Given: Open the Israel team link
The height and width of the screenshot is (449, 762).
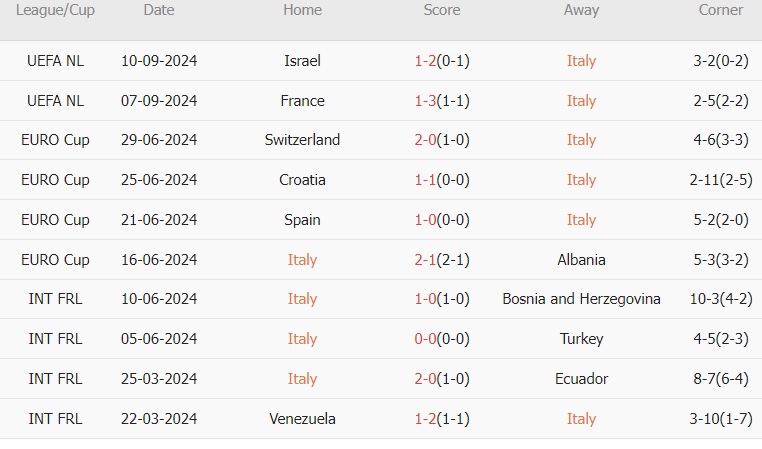Looking at the screenshot, I should point(302,61).
